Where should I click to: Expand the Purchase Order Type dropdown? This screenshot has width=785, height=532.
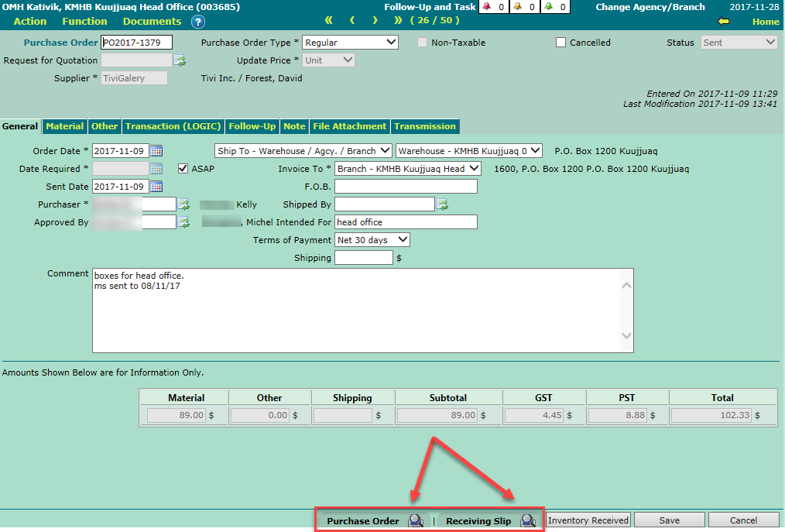pyautogui.click(x=350, y=43)
